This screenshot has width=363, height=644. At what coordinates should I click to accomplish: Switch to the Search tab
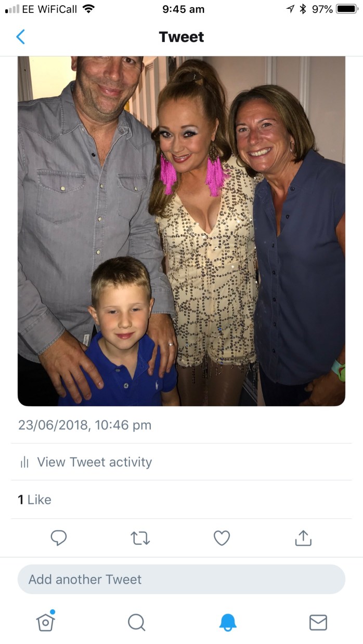[x=136, y=622]
